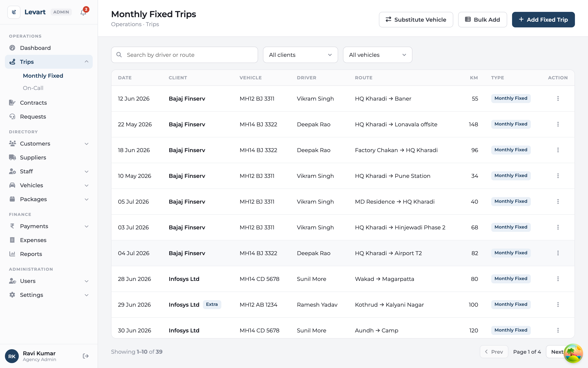
Task: Open row actions for 22 May 2026 trip
Action: (x=558, y=124)
